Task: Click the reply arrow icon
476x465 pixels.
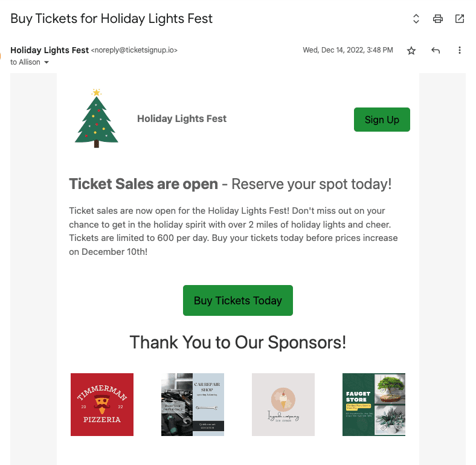Action: tap(436, 50)
